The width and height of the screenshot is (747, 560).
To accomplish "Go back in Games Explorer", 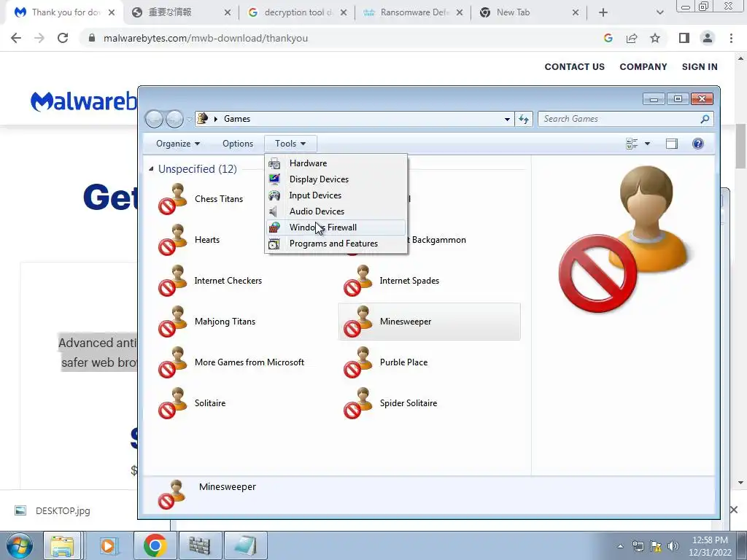I will point(155,119).
